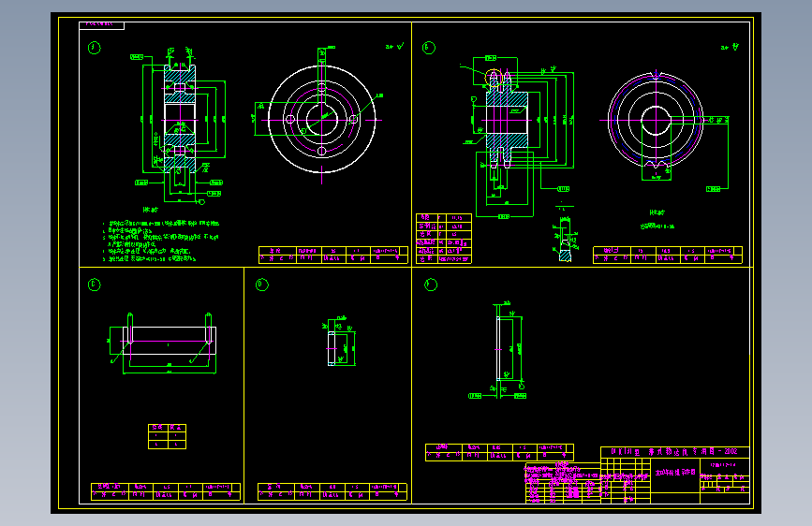
Task: Click the small two-column table below the shaft
Action: coord(167,436)
